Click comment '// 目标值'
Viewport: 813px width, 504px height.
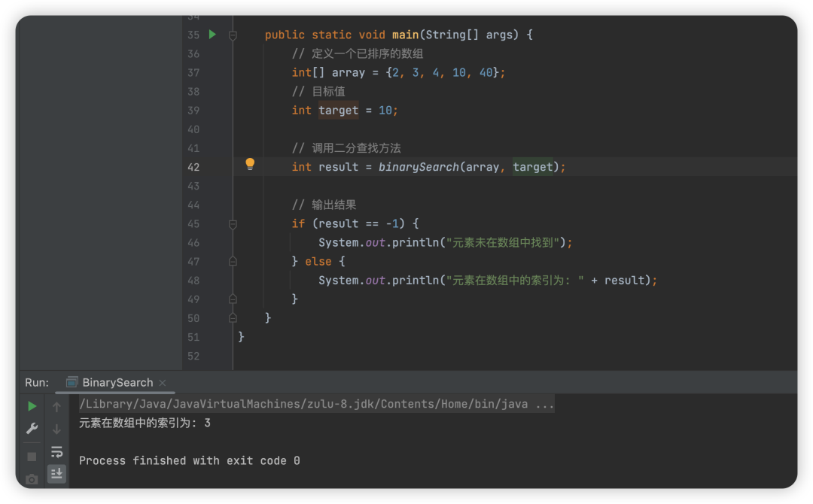click(x=318, y=91)
